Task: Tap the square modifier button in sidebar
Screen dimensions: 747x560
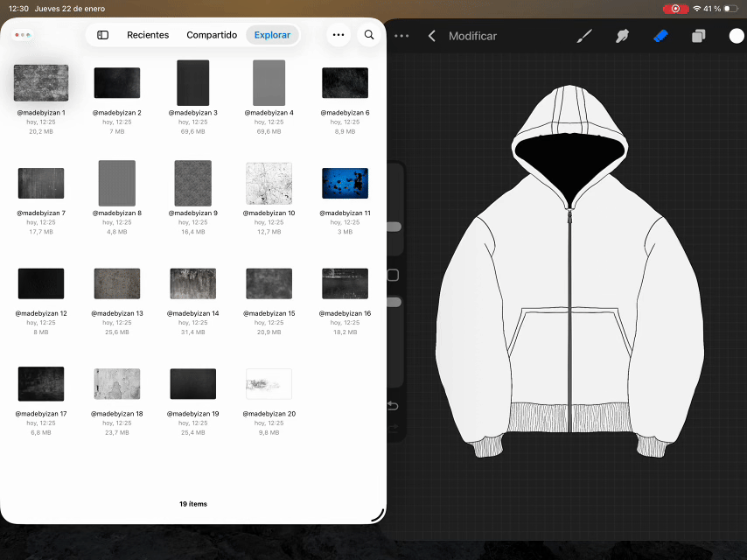Action: (x=393, y=276)
